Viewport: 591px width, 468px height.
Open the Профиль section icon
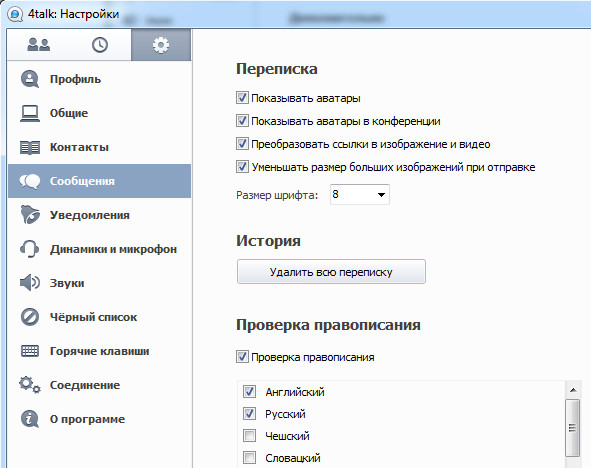pos(30,79)
